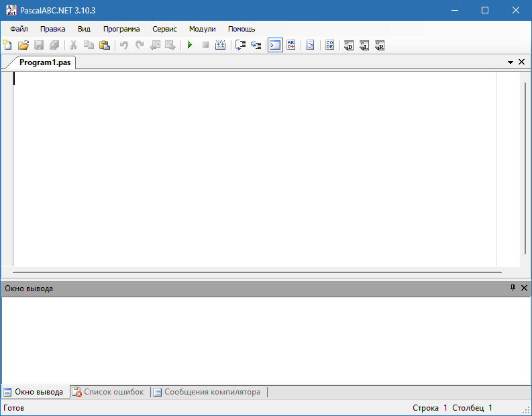
Task: Minimize the PascalABC.NET window
Action: (x=455, y=10)
